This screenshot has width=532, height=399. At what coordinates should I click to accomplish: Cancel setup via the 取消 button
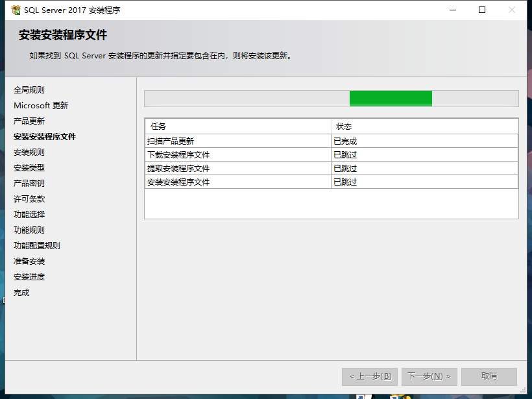coord(489,376)
